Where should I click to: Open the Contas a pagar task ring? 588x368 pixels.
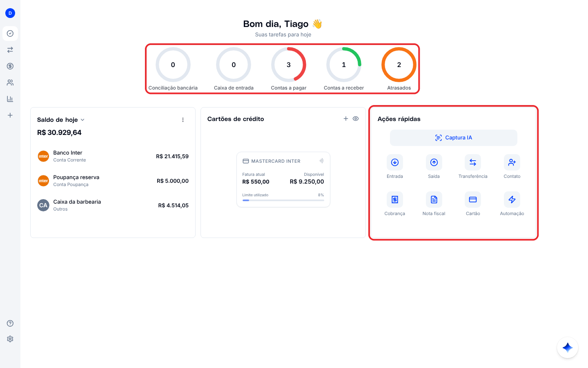point(289,65)
